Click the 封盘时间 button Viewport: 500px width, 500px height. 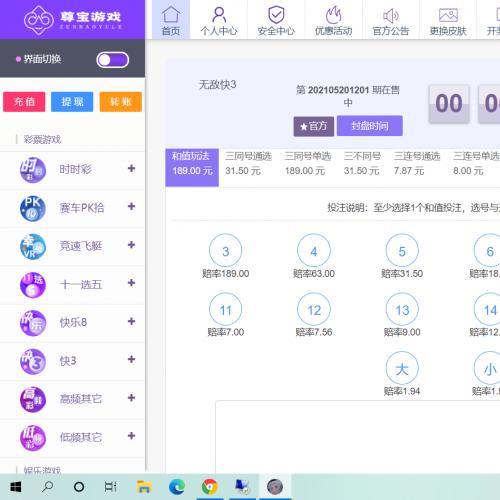click(370, 126)
